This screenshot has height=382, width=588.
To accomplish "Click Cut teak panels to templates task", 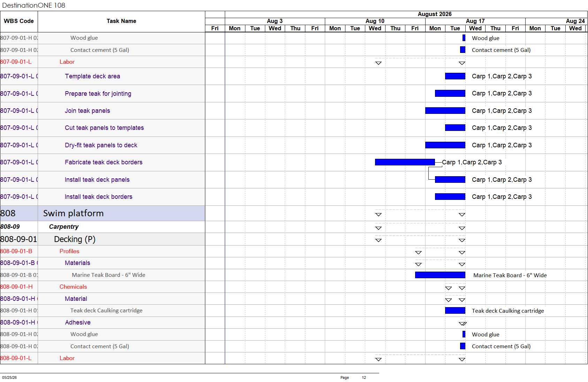I will click(x=104, y=128).
